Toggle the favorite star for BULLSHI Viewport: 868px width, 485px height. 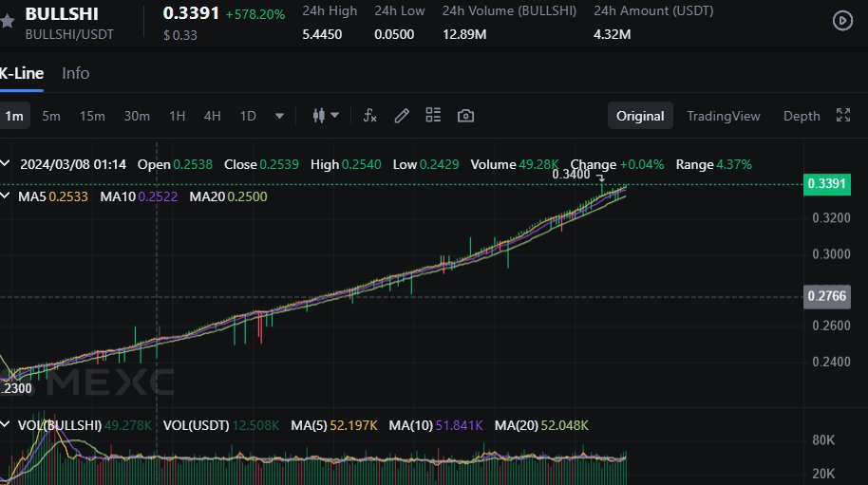tap(7, 22)
